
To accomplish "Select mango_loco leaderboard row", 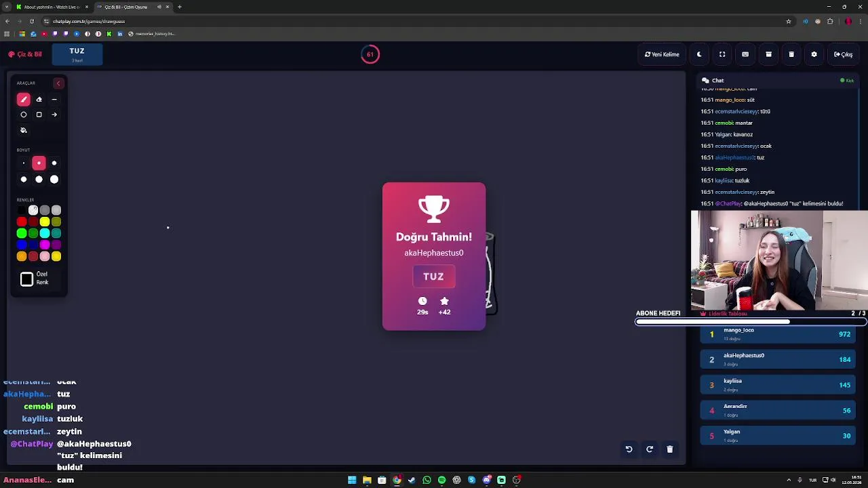I will [778, 334].
